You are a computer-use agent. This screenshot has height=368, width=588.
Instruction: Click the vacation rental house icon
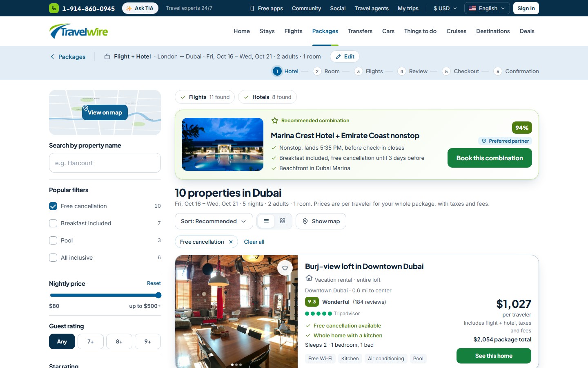(309, 278)
